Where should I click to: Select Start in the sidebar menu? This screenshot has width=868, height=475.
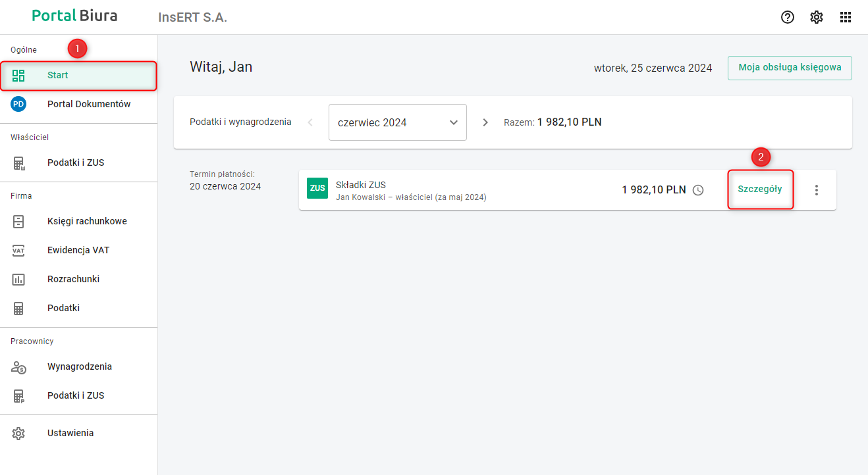pos(78,75)
